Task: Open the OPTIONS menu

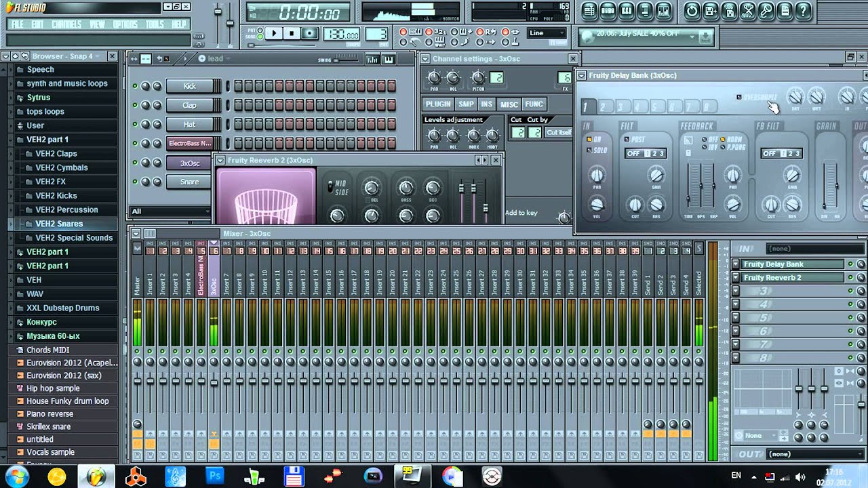Action: tap(125, 24)
